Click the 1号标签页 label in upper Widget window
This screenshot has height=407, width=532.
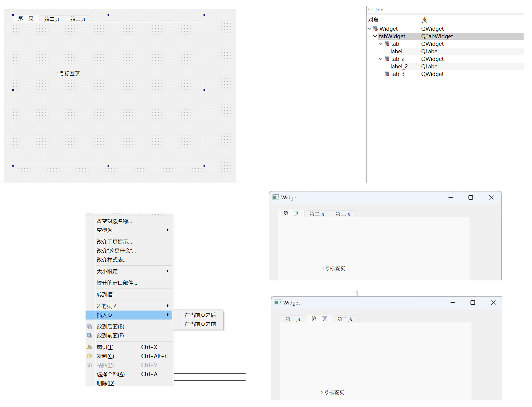point(333,269)
